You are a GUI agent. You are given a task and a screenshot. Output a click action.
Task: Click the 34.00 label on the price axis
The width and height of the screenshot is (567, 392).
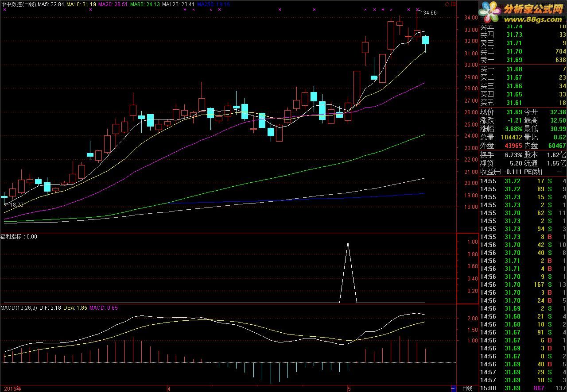tap(471, 18)
